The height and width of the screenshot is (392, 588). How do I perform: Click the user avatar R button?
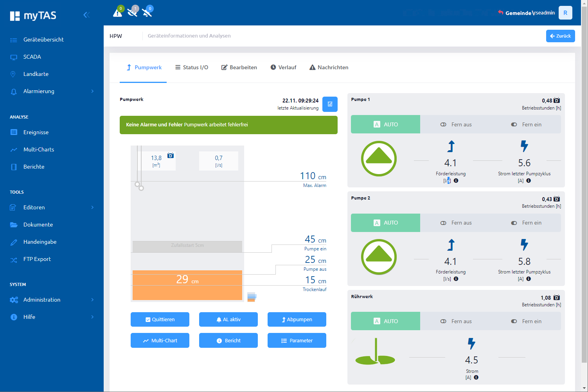point(565,13)
